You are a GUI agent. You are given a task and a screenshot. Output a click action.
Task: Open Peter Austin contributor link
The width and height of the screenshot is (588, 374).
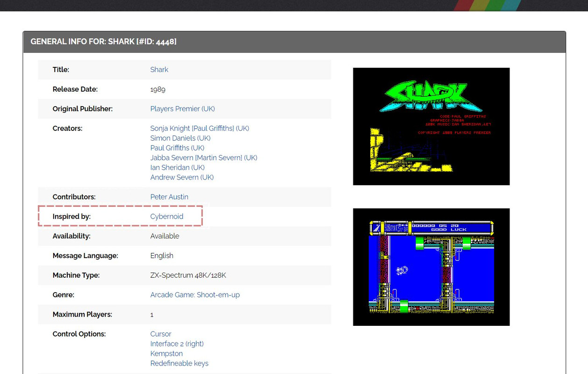169,197
